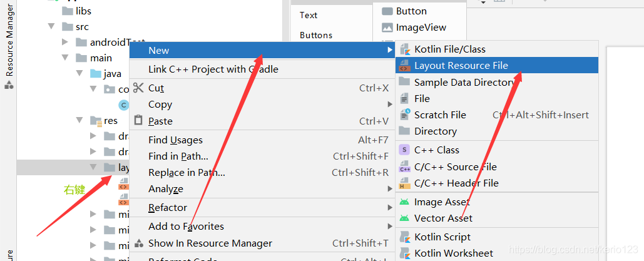Click the Kotlin File/Class icon
Screen dimensions: 644x261
pyautogui.click(x=404, y=49)
